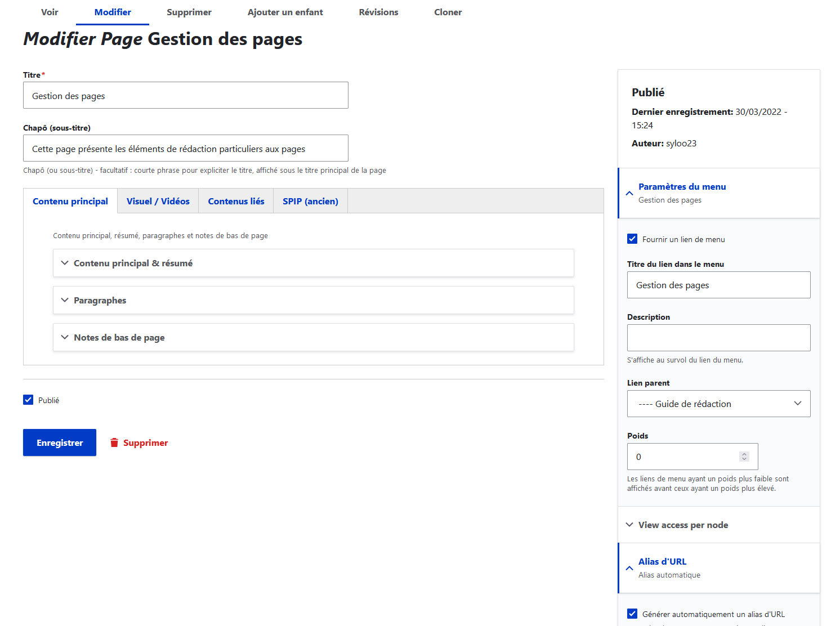840x626 pixels.
Task: Click the Enregistrer button
Action: click(x=59, y=442)
